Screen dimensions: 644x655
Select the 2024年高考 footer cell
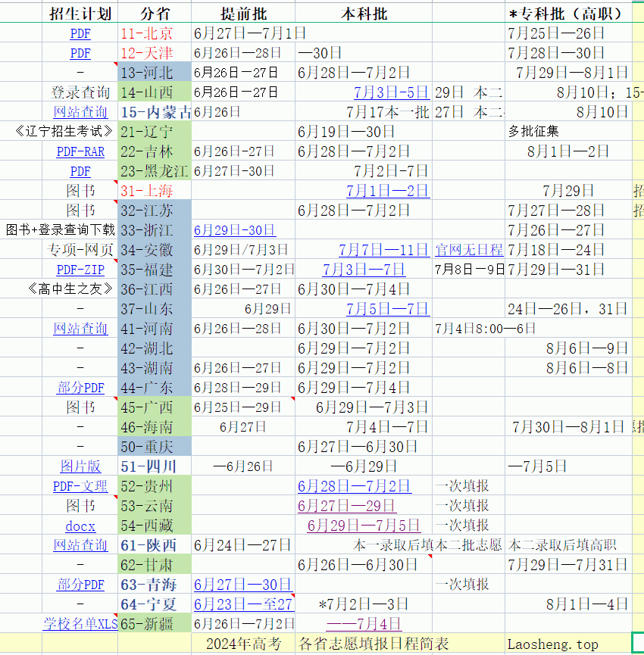[243, 644]
